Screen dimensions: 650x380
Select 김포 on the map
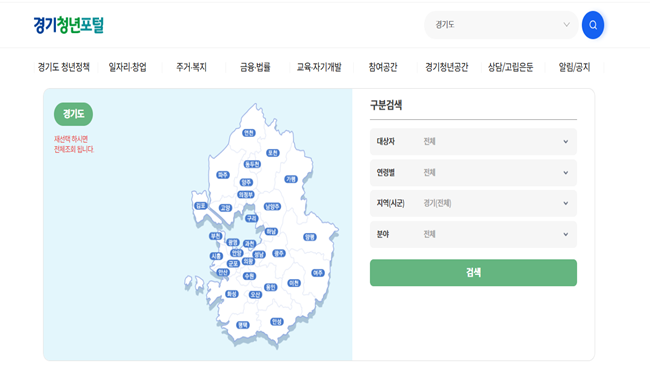pos(201,206)
